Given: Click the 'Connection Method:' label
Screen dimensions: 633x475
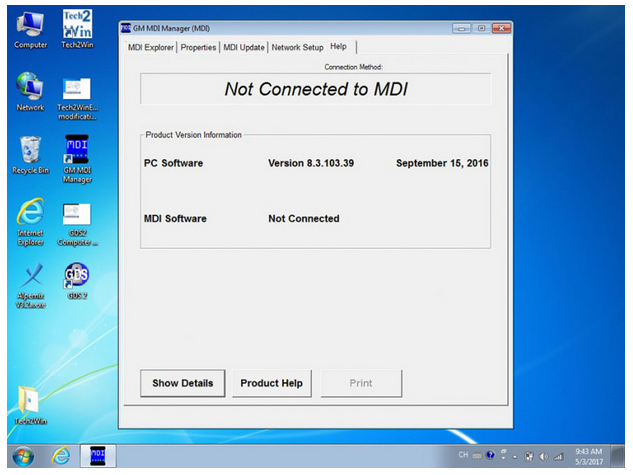Looking at the screenshot, I should pos(353,67).
